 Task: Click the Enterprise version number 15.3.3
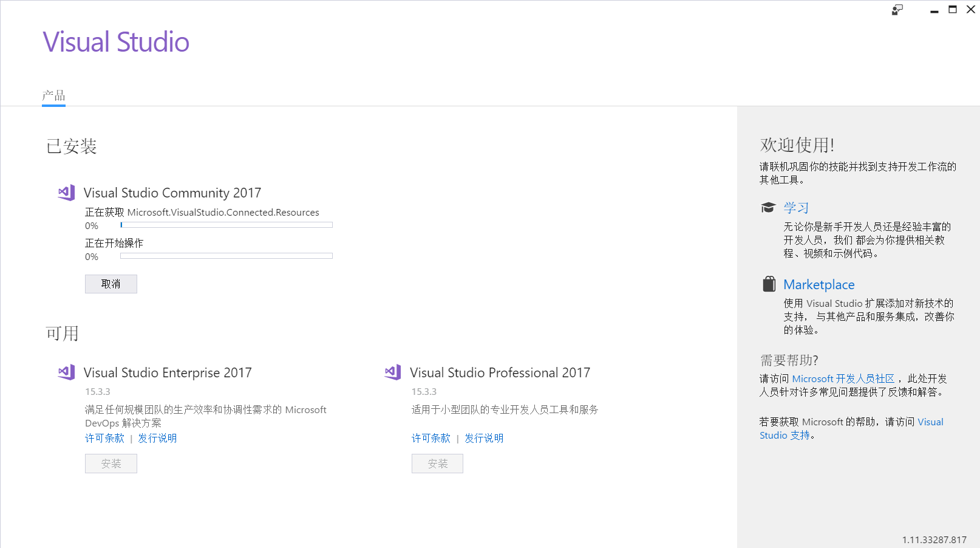98,392
